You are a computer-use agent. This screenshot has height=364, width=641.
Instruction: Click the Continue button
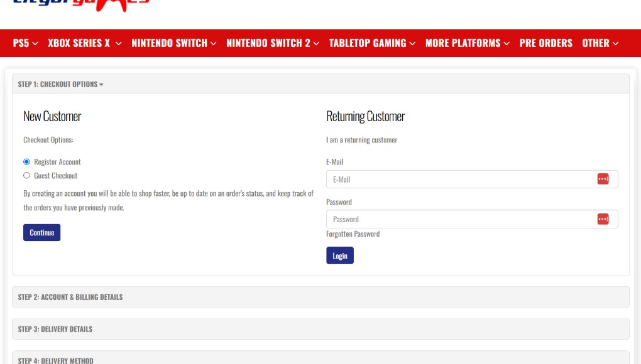tap(41, 233)
